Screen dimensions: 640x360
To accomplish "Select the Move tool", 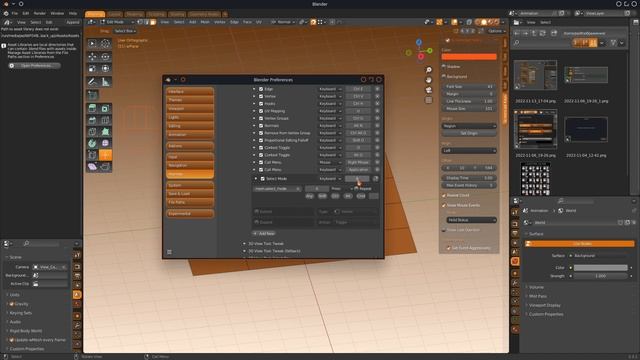I will coord(93,57).
